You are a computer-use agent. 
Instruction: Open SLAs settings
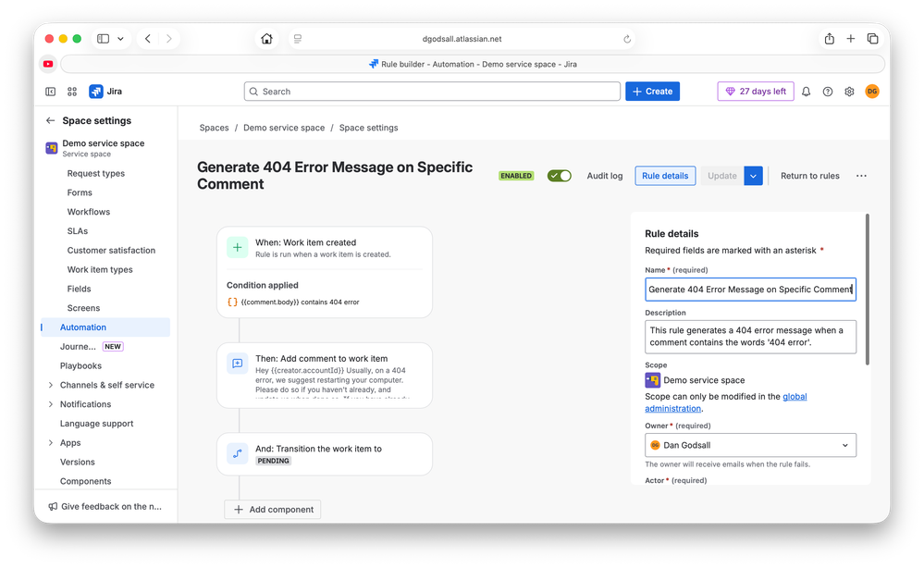(77, 231)
